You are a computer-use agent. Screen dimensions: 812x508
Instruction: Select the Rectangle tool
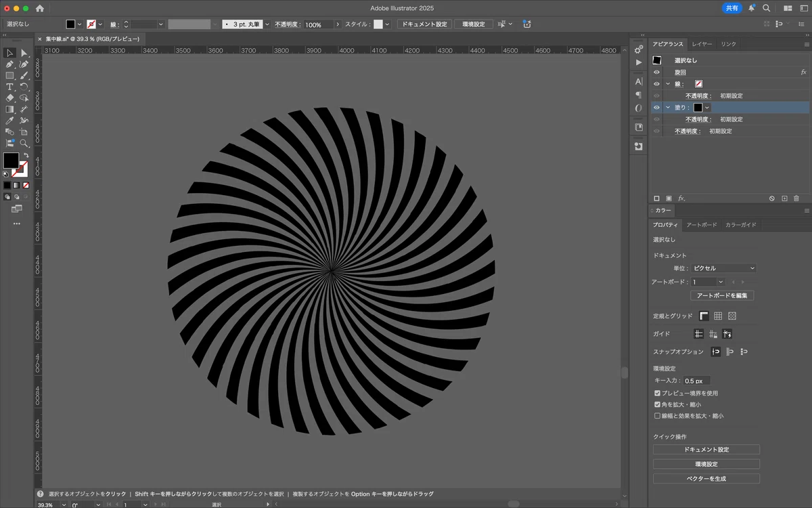point(9,75)
